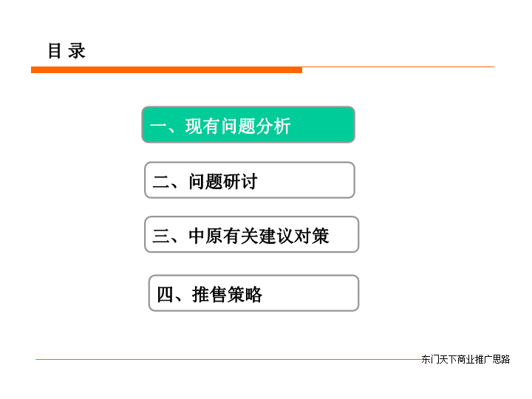Click the character 目 in the title
The width and height of the screenshot is (532, 399).
tap(55, 51)
